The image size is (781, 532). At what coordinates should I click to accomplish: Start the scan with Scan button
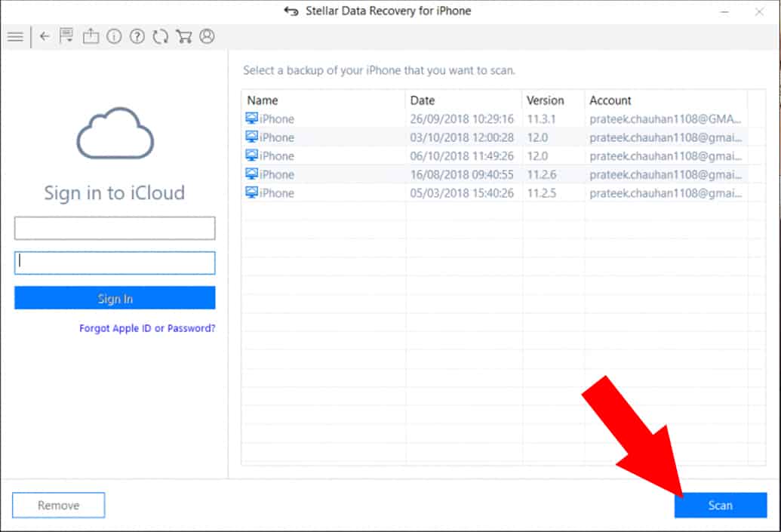pyautogui.click(x=720, y=506)
